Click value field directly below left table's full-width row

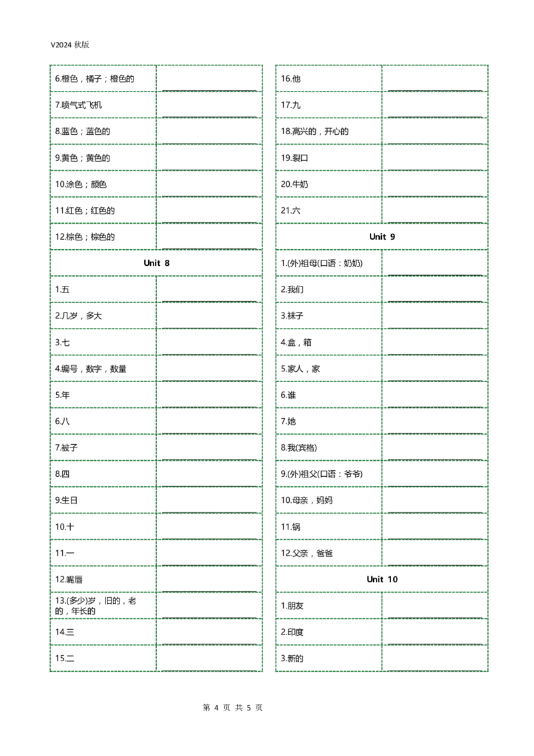pyautogui.click(x=208, y=289)
